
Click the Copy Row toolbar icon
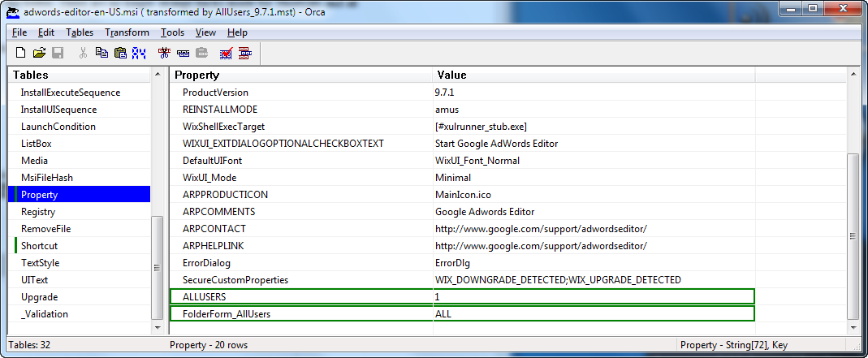coord(184,53)
